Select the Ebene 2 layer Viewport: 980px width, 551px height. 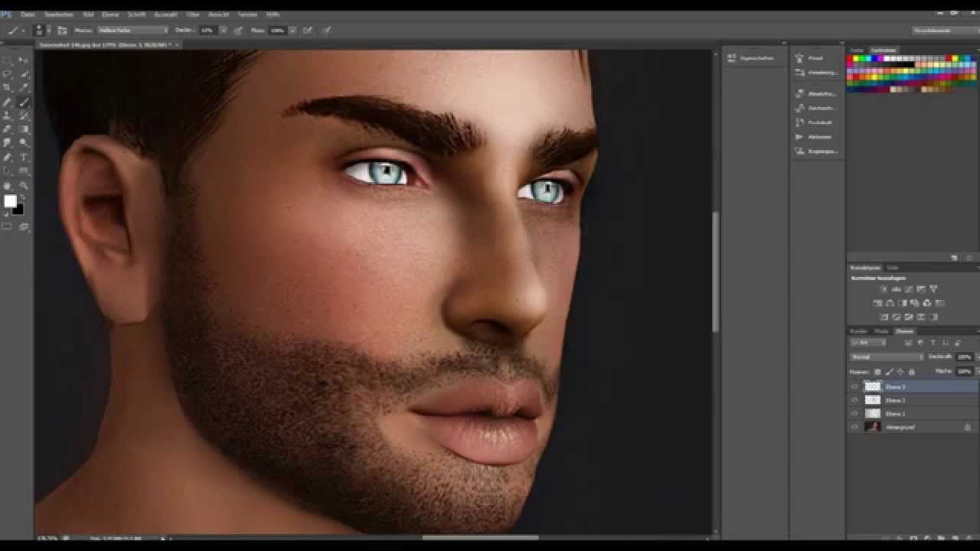coord(913,400)
